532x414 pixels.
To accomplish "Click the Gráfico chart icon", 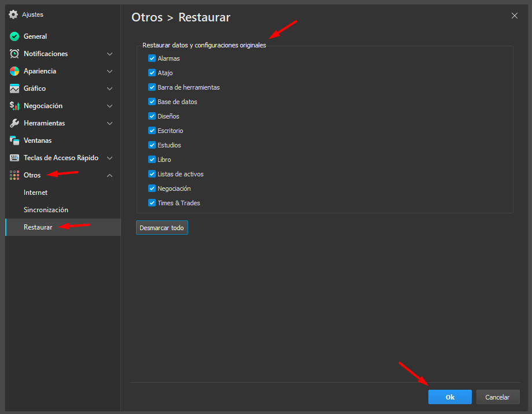I will click(14, 88).
